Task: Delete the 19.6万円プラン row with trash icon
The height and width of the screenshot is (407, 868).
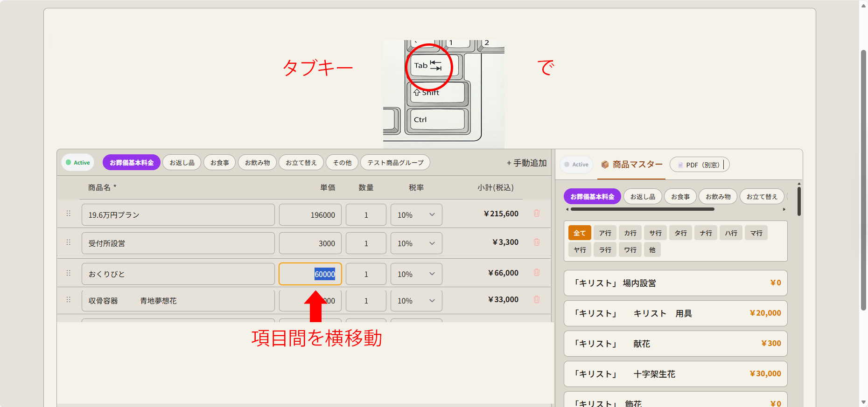Action: tap(537, 214)
